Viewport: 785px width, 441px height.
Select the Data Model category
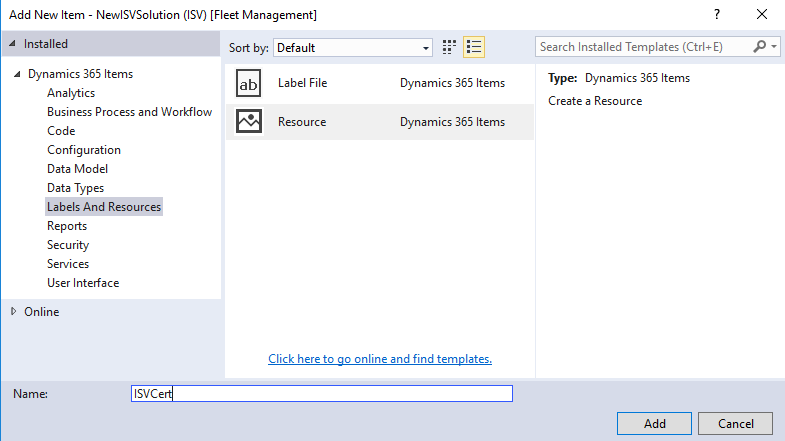78,169
